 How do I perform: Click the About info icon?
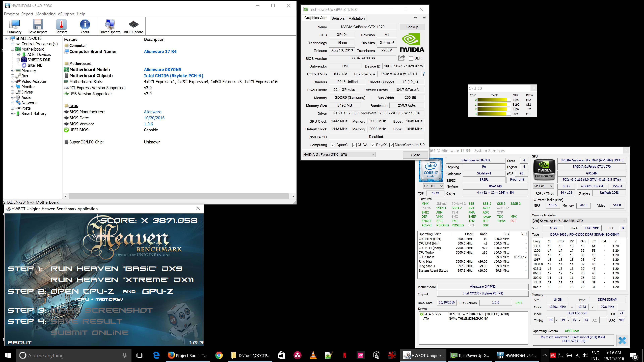pos(85,26)
